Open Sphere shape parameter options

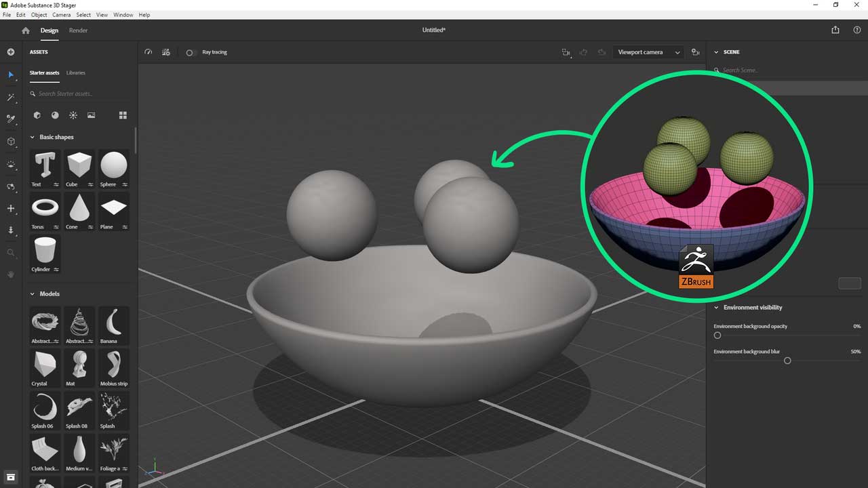point(125,184)
